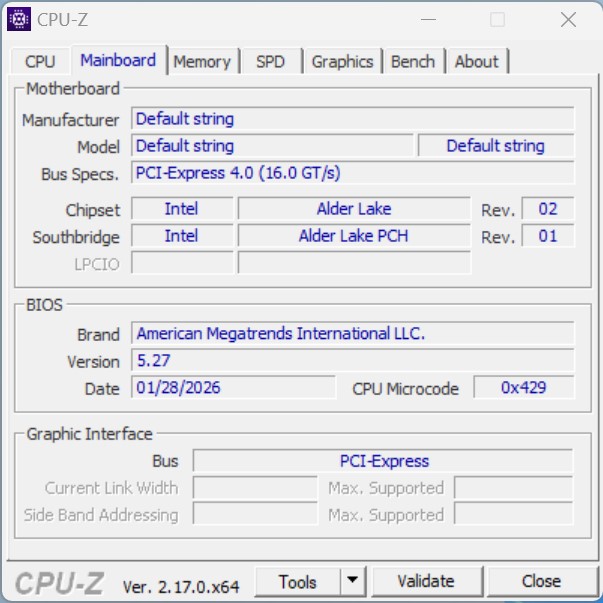
Task: Open the Memory tab
Action: [x=202, y=61]
